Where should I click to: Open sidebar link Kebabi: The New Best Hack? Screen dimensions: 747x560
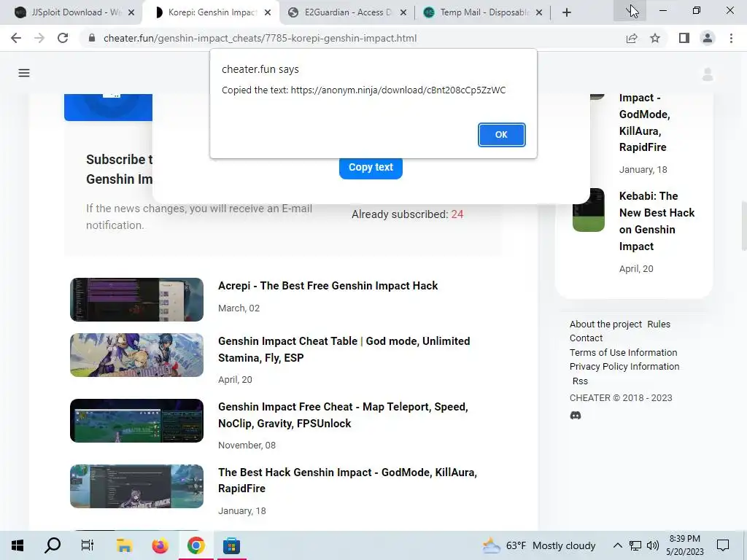(657, 221)
